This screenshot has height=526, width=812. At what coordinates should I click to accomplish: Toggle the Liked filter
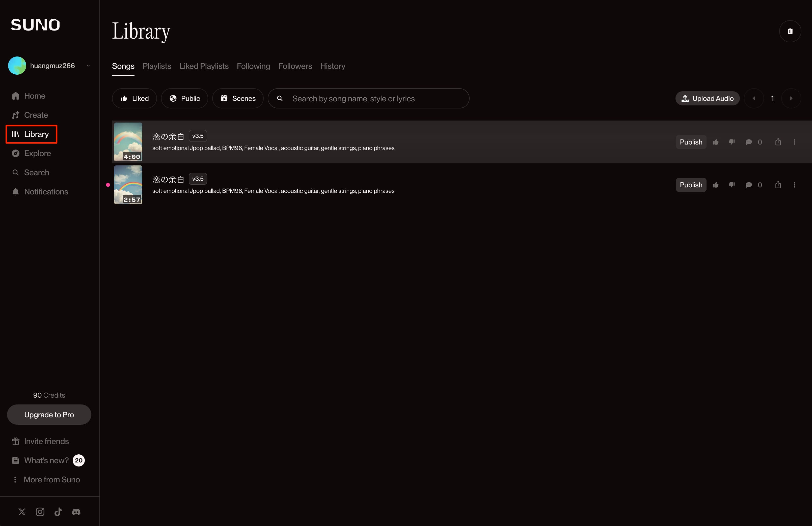[x=134, y=99]
